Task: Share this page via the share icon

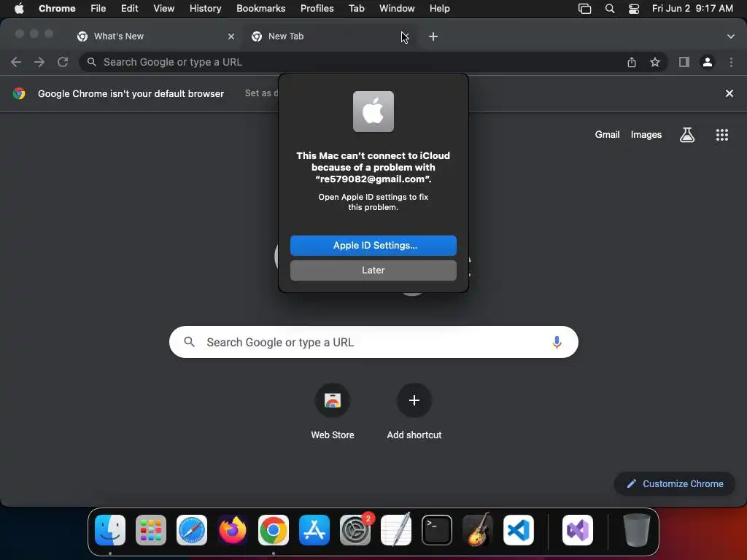Action: (x=632, y=62)
